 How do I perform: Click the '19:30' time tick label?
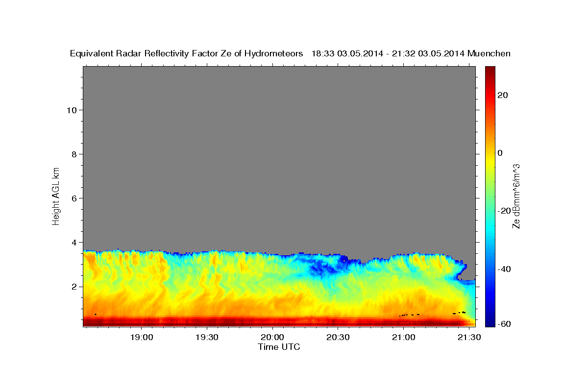click(x=207, y=338)
